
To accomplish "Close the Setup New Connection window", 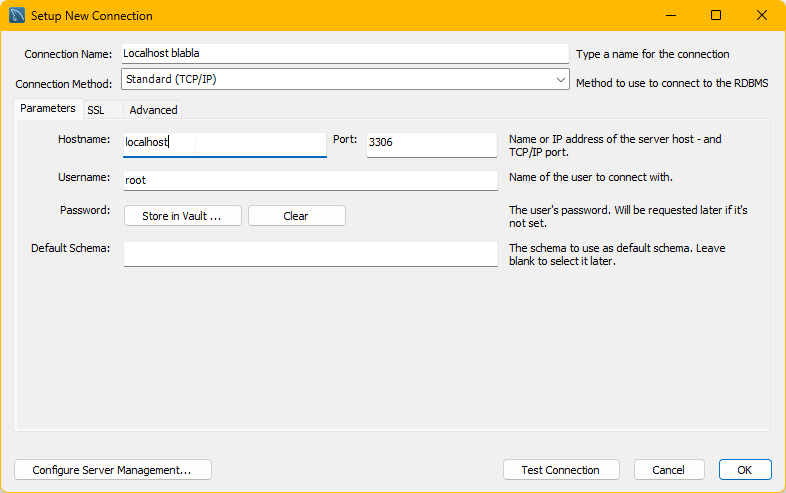I will point(761,15).
